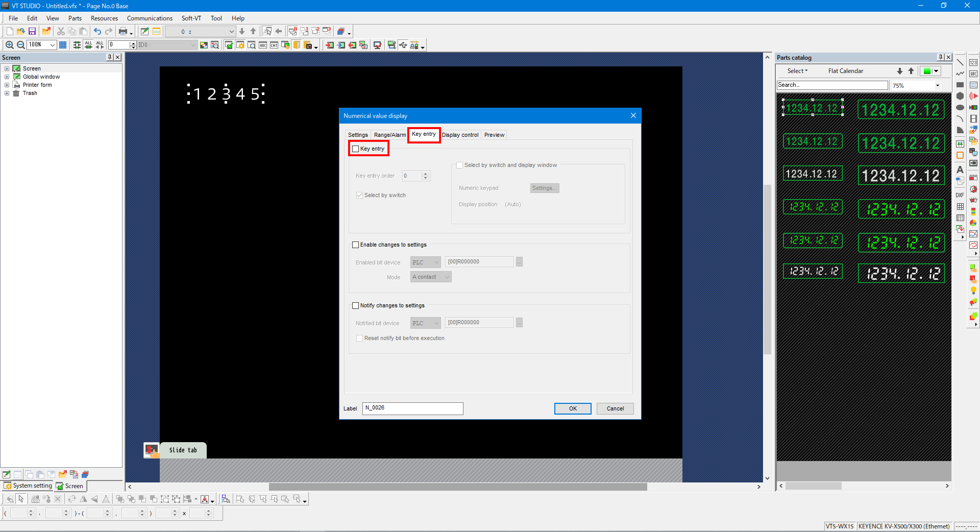Tick Notify changes to settings checkbox
The height and width of the screenshot is (532, 980).
(356, 306)
